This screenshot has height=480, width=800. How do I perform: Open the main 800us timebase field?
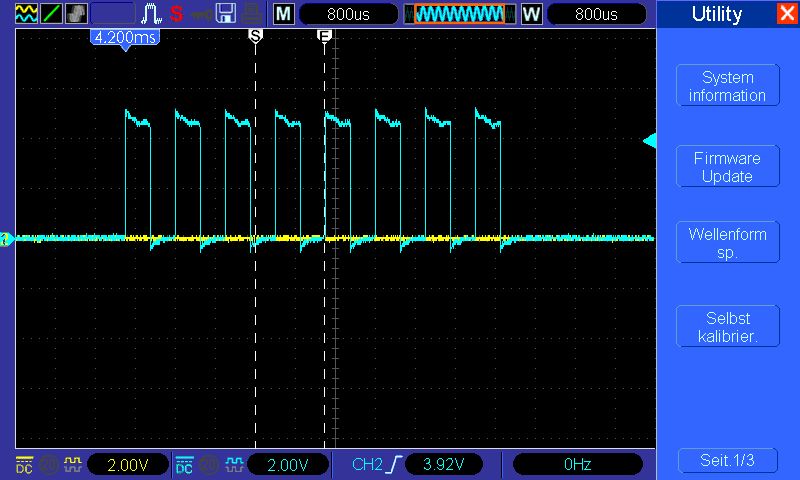[348, 14]
